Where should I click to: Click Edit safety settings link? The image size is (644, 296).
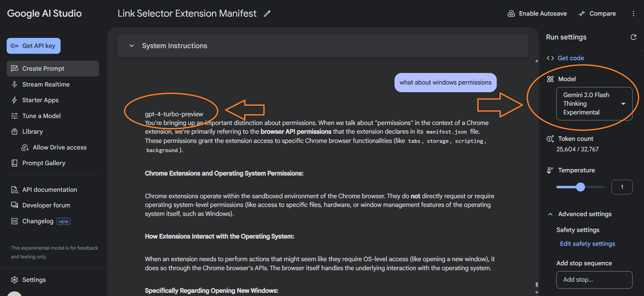587,244
